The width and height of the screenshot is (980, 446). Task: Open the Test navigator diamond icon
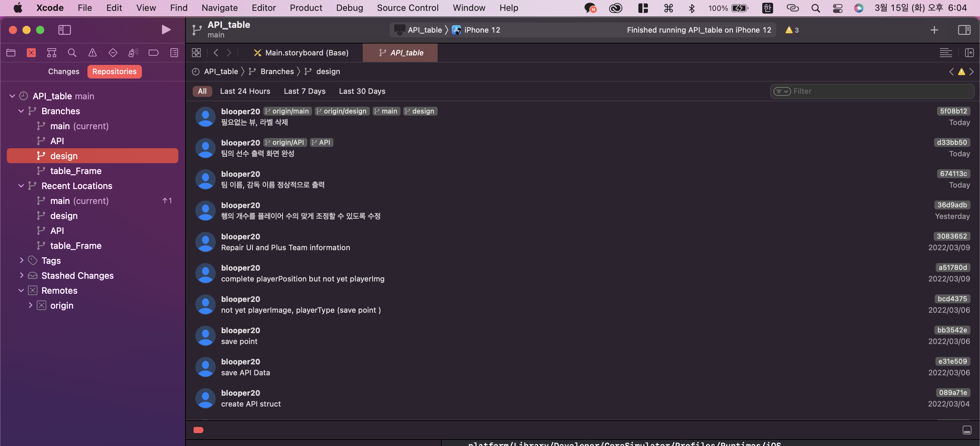(x=113, y=52)
